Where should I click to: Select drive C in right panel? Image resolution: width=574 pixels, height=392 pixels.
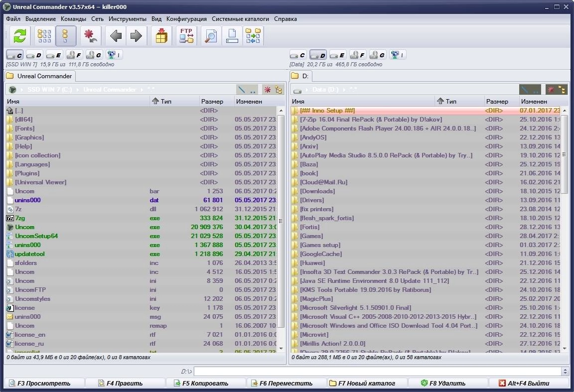click(298, 55)
